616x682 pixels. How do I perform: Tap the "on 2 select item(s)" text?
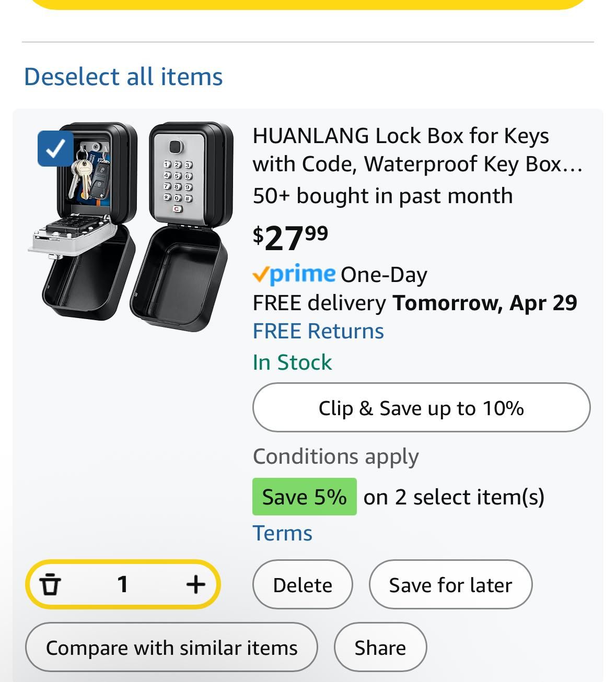pos(454,497)
